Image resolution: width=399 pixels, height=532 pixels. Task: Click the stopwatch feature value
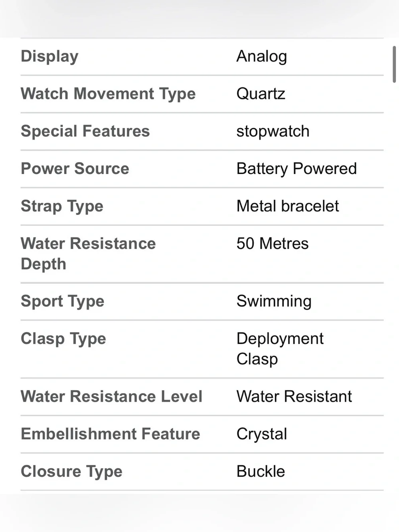coord(273,131)
